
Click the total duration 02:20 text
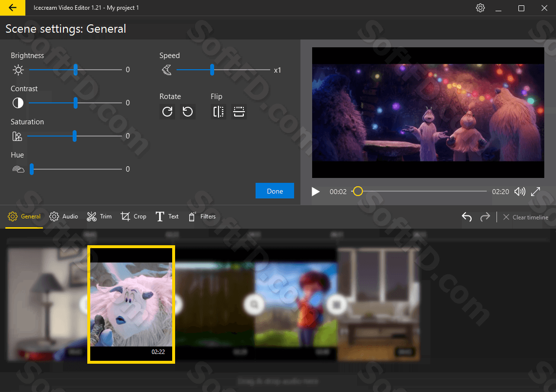click(x=500, y=192)
